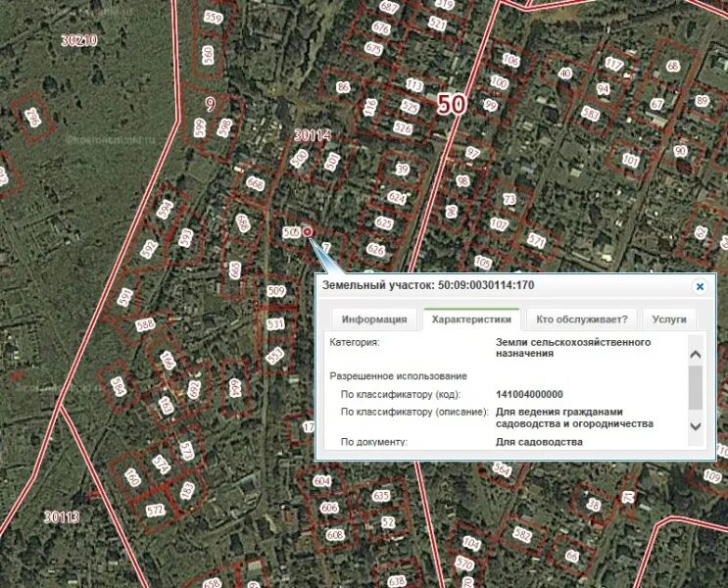Select parcel label 582 on map

(522, 534)
